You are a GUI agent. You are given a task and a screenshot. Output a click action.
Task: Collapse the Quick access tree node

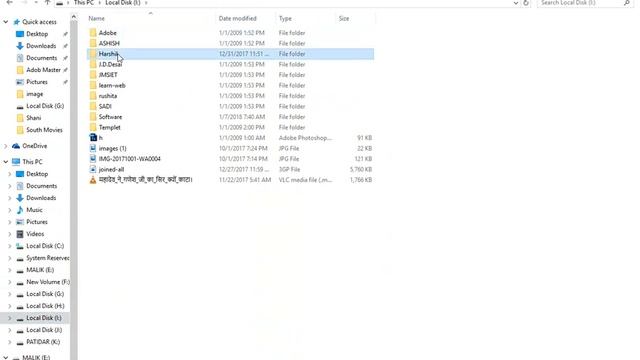[x=6, y=22]
